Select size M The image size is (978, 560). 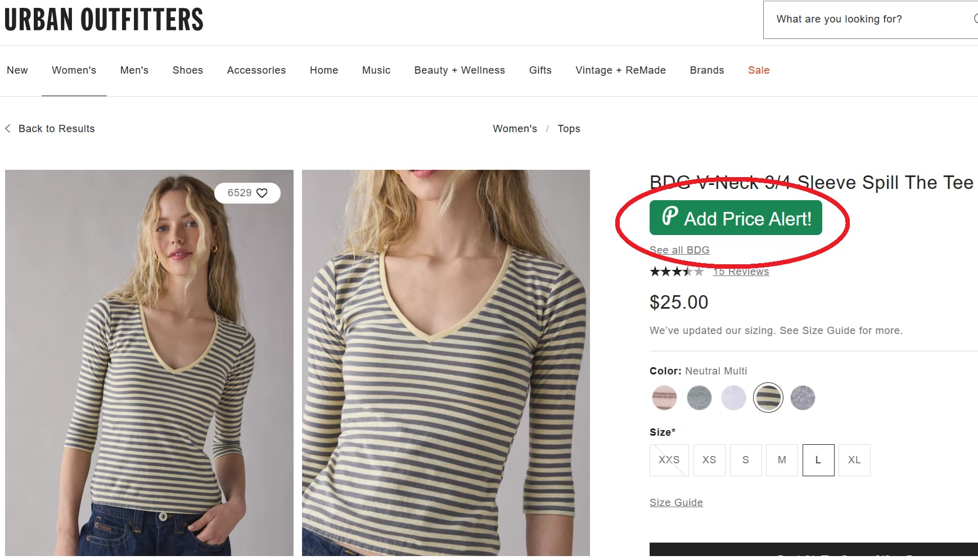[782, 460]
